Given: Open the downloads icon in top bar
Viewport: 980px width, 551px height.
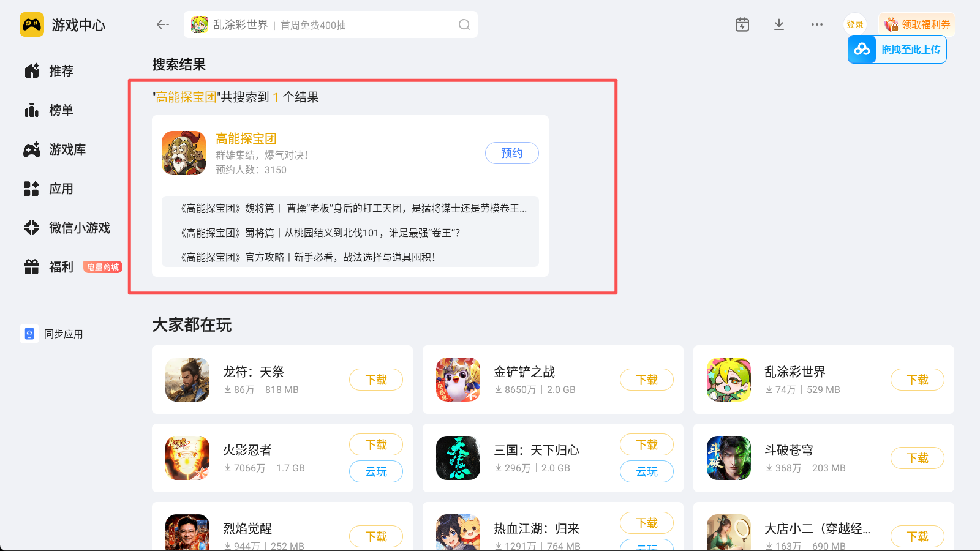Looking at the screenshot, I should pos(779,24).
